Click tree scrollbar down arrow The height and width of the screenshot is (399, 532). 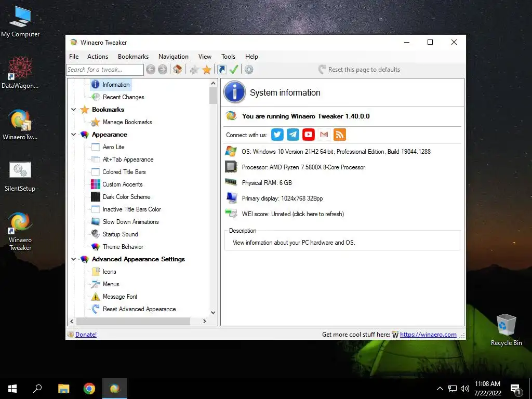[x=213, y=312]
